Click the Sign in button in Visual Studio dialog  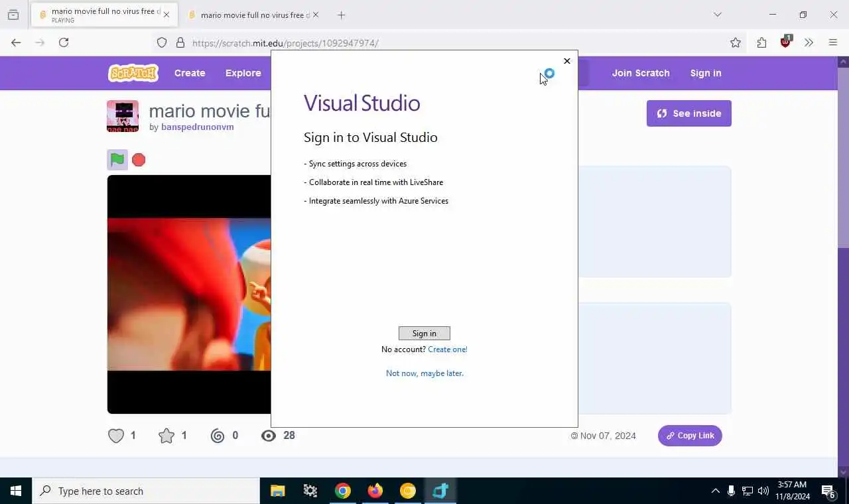coord(424,334)
